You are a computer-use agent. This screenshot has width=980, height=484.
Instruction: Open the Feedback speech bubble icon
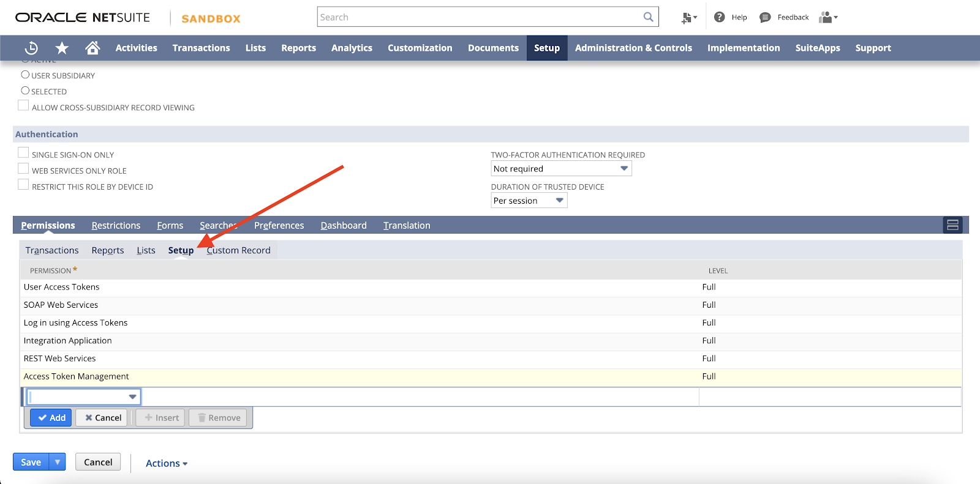(765, 17)
